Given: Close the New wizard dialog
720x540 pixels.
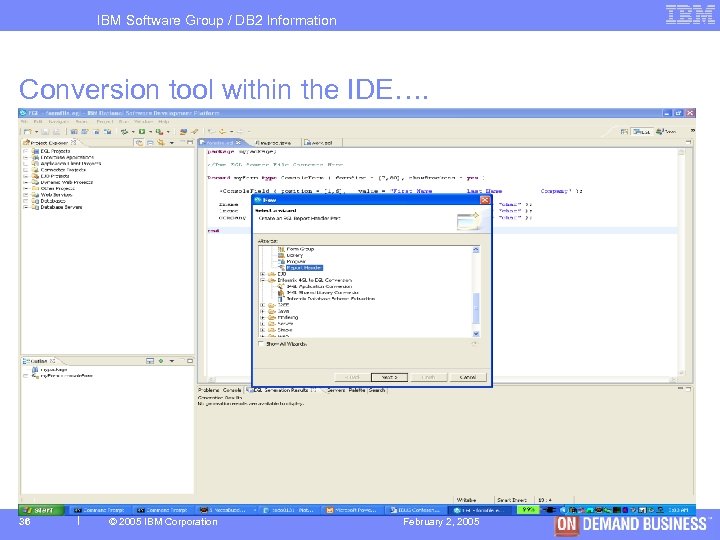Looking at the screenshot, I should tap(484, 200).
